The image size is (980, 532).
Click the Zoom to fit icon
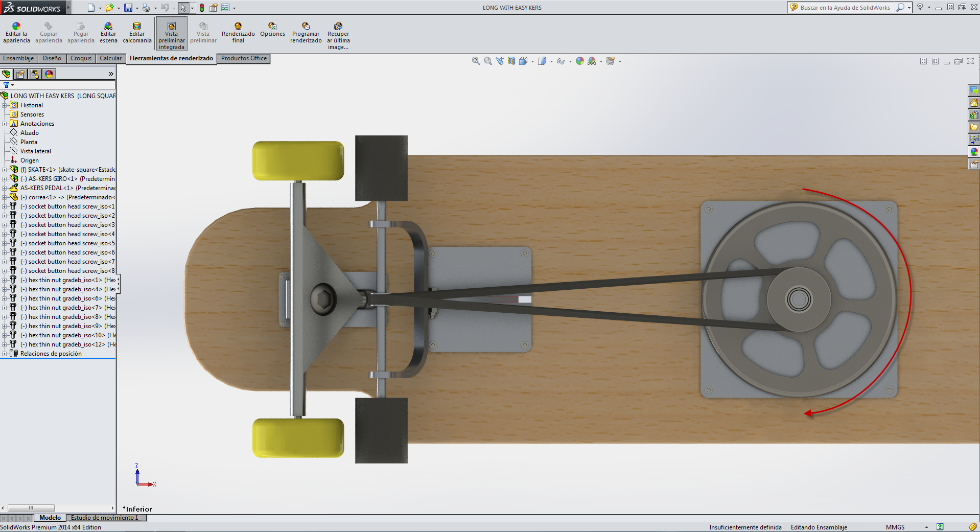pos(476,61)
